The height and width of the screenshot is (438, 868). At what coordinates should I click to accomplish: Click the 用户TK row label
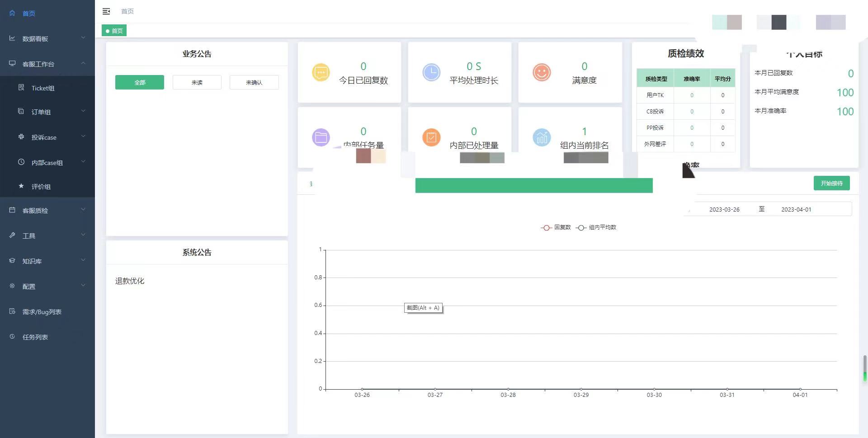point(655,95)
